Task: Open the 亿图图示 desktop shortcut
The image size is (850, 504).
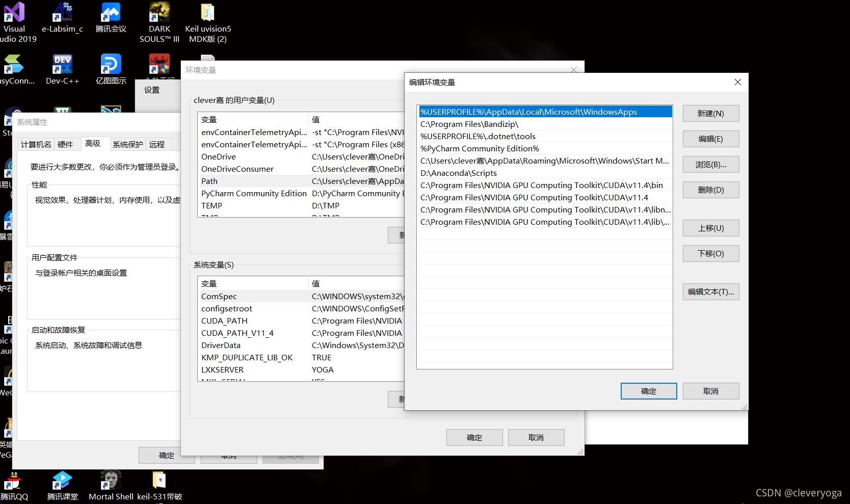Action: 111,70
